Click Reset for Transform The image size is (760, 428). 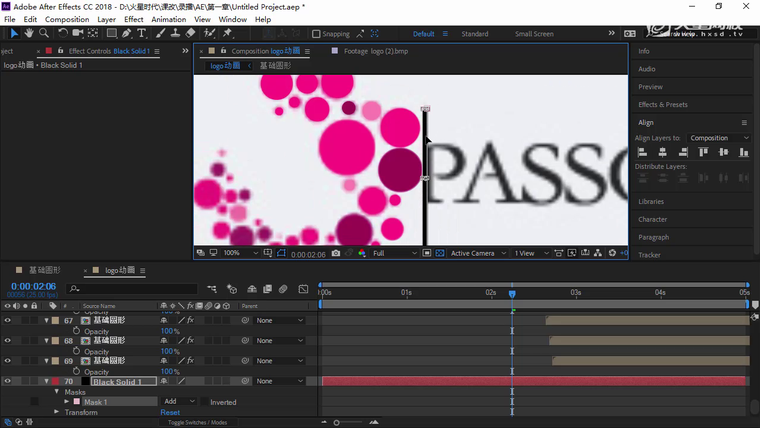pyautogui.click(x=170, y=412)
